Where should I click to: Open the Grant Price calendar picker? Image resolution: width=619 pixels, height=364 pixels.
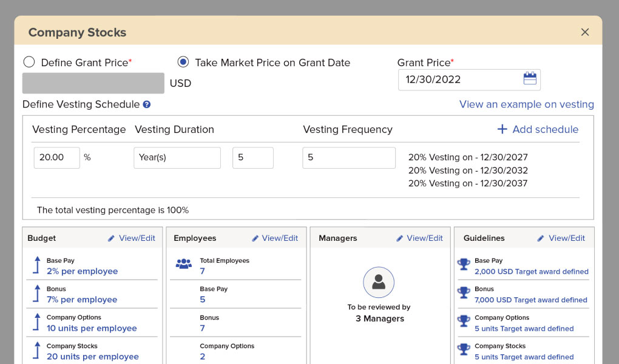(x=529, y=79)
